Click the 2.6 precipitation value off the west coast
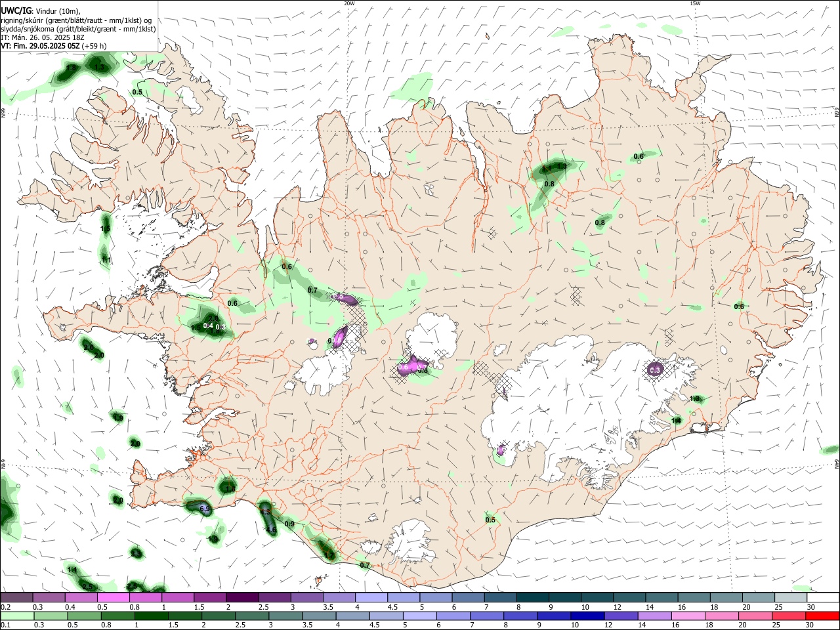The width and height of the screenshot is (840, 630). pyautogui.click(x=89, y=347)
